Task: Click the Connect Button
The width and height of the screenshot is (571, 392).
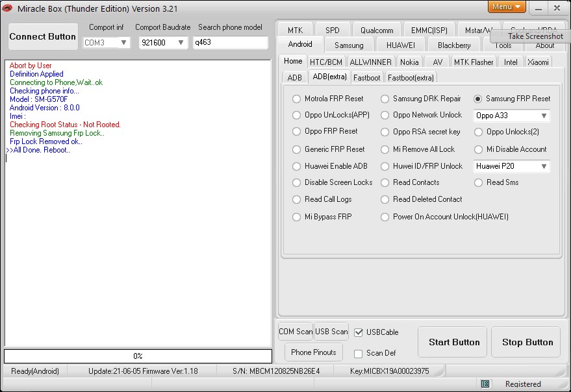Action: 43,37
